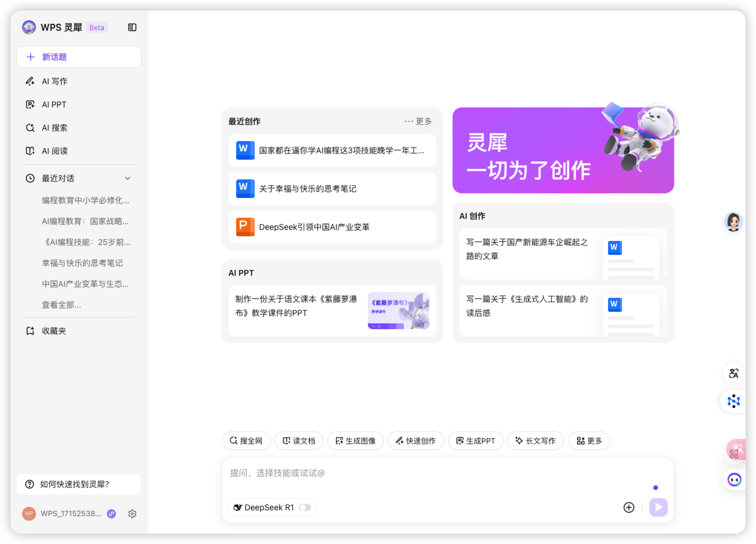
Task: Open AI PPT in the sidebar
Action: click(x=79, y=105)
